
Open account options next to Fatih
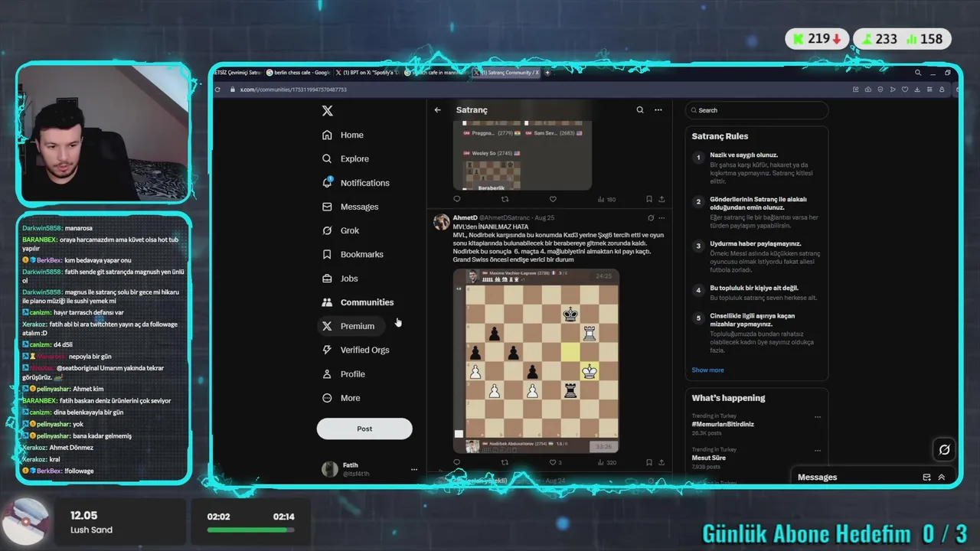(x=414, y=469)
